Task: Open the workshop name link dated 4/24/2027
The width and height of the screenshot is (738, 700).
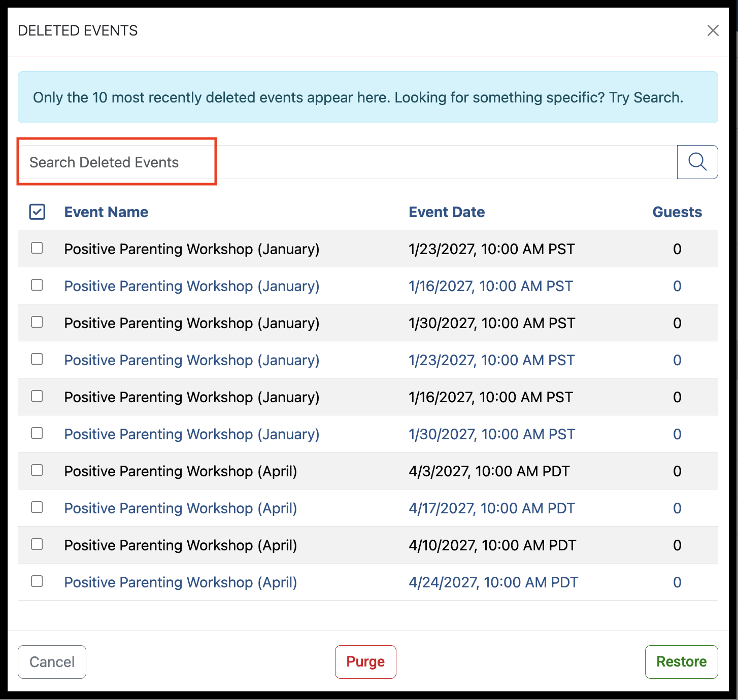Action: coord(181,582)
